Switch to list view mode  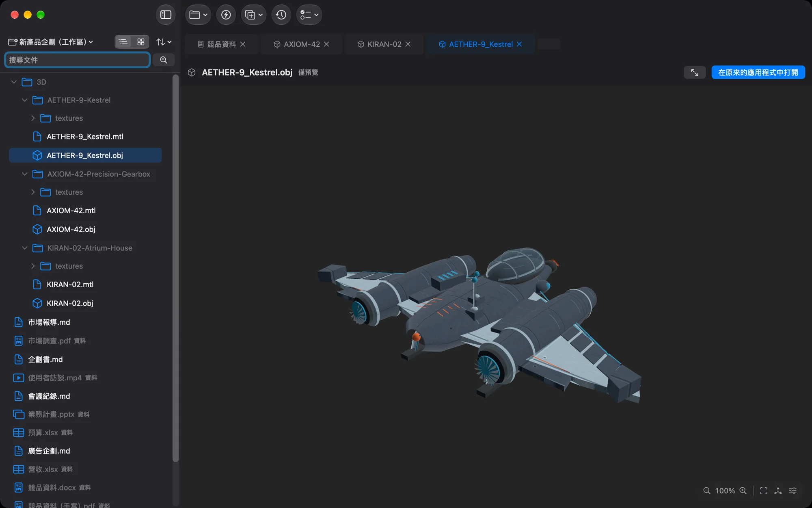click(x=123, y=42)
